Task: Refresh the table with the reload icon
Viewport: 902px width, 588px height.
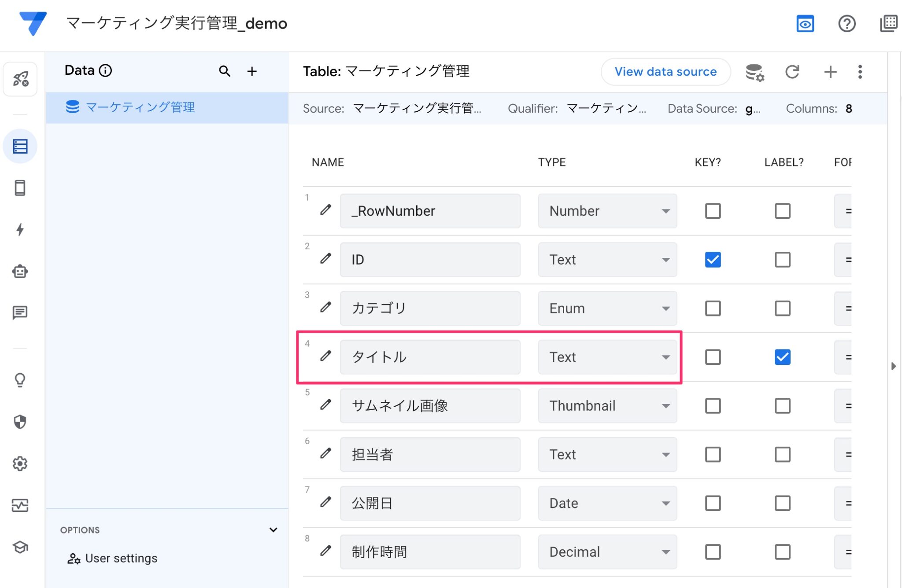Action: point(792,72)
